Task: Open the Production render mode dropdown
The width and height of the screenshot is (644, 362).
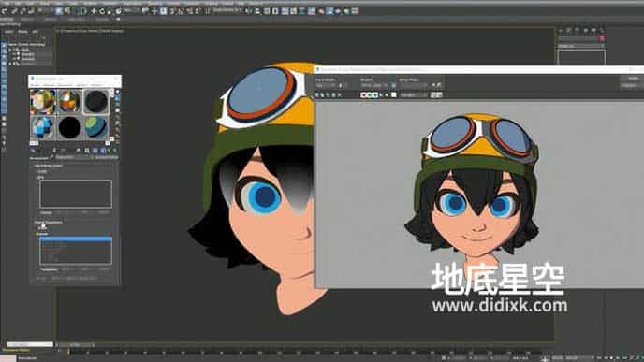Action: tap(632, 85)
